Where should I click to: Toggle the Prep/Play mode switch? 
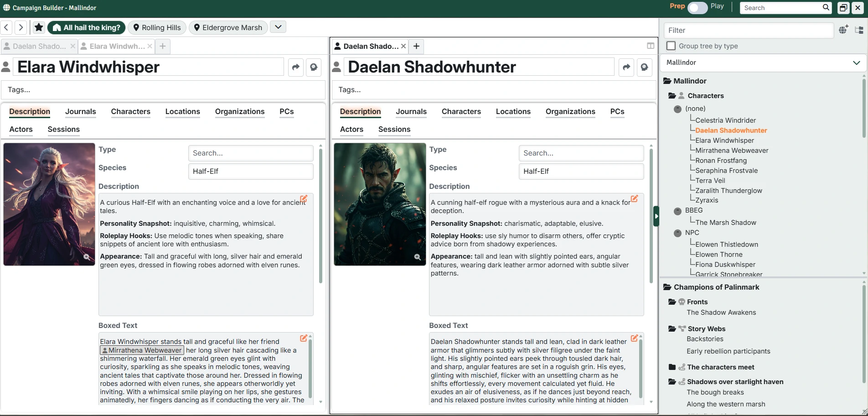(x=697, y=8)
